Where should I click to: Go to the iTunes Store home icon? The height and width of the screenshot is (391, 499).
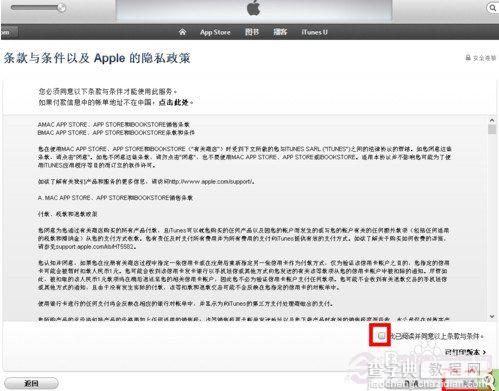[x=182, y=32]
